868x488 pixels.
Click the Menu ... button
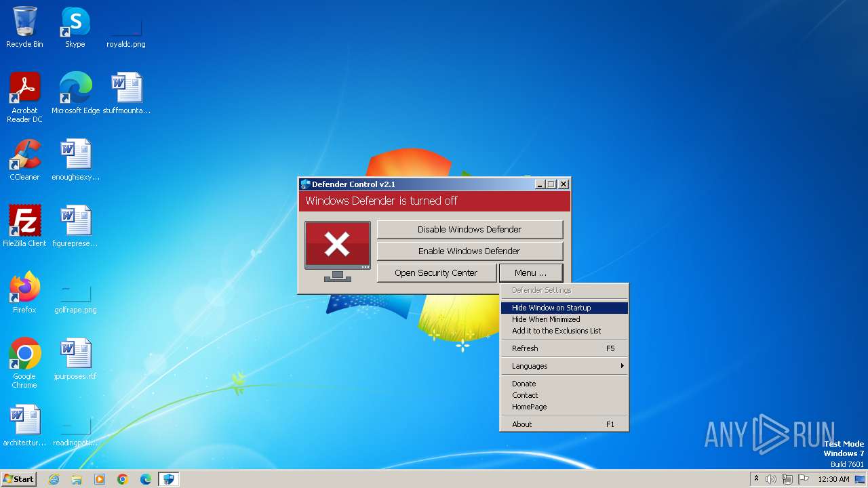coord(531,272)
